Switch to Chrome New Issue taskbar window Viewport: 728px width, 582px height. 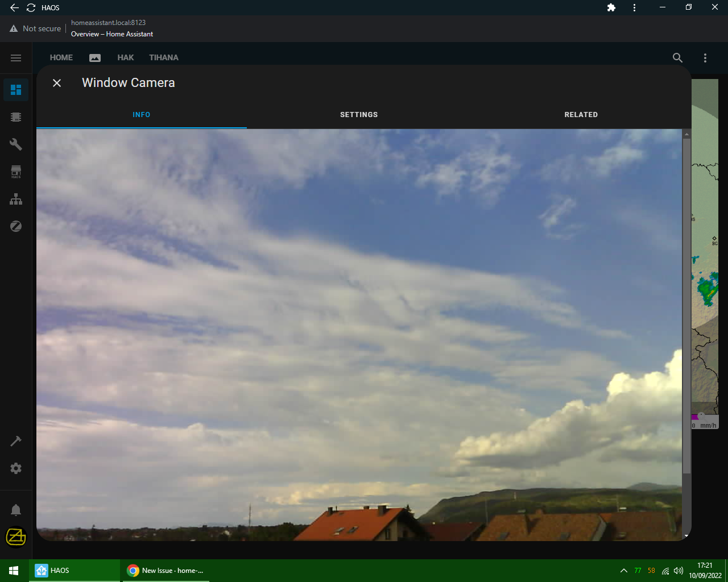coord(166,571)
